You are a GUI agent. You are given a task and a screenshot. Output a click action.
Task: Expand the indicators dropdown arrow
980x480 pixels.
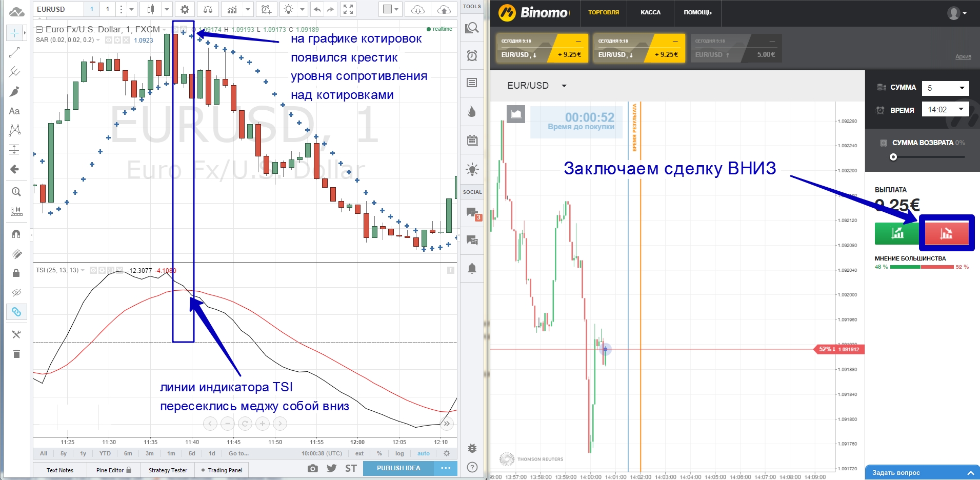pos(248,9)
